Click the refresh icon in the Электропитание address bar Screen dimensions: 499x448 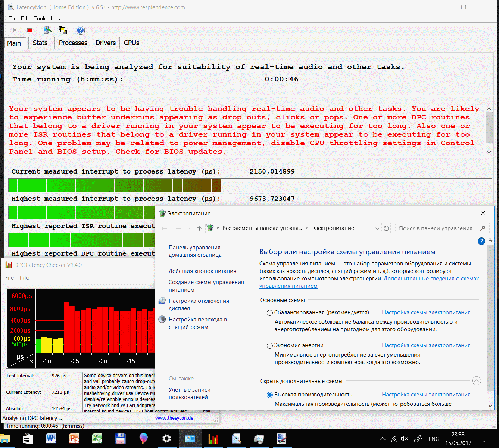(x=386, y=228)
